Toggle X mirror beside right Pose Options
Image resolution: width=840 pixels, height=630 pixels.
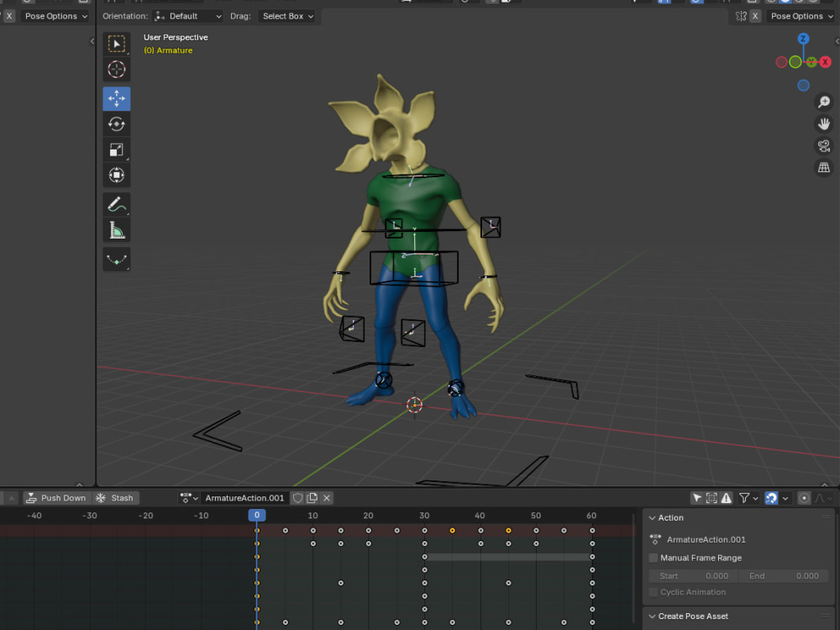755,16
